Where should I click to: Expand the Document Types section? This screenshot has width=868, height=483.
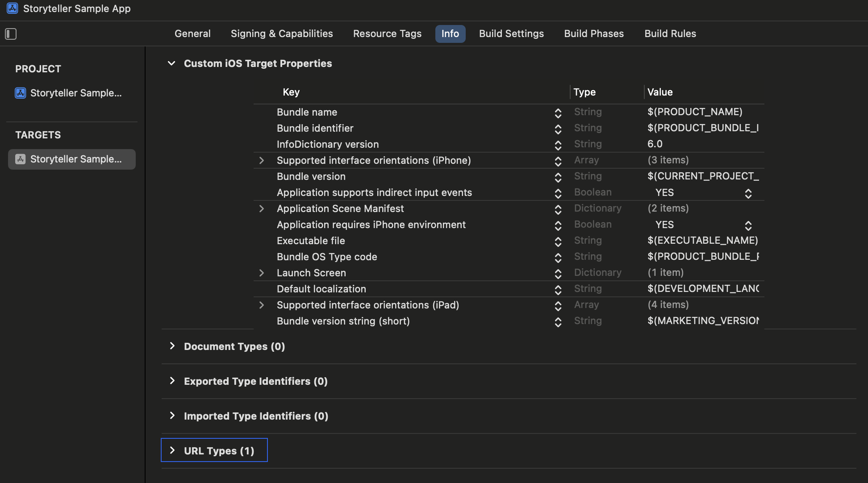coord(172,346)
